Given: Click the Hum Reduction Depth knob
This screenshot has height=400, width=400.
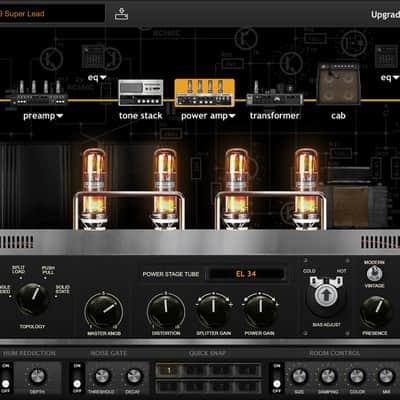Looking at the screenshot, I should tap(38, 376).
